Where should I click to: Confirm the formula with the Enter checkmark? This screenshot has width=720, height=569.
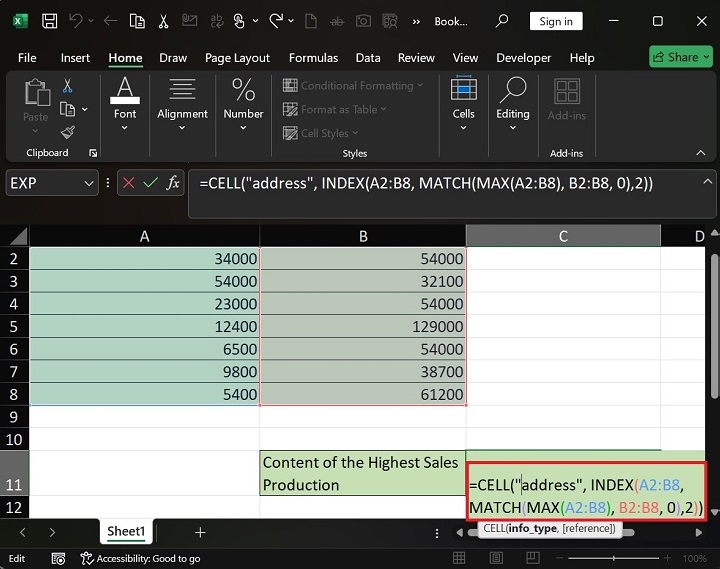(151, 183)
